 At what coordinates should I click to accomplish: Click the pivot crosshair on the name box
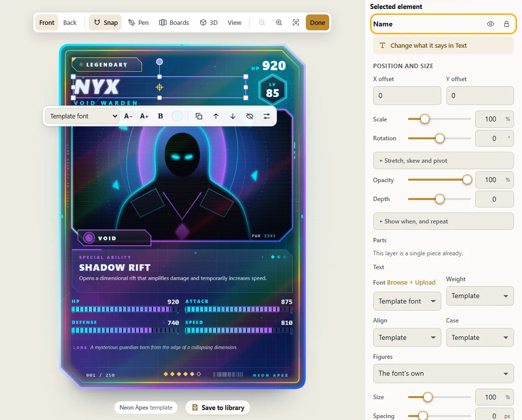click(x=159, y=87)
